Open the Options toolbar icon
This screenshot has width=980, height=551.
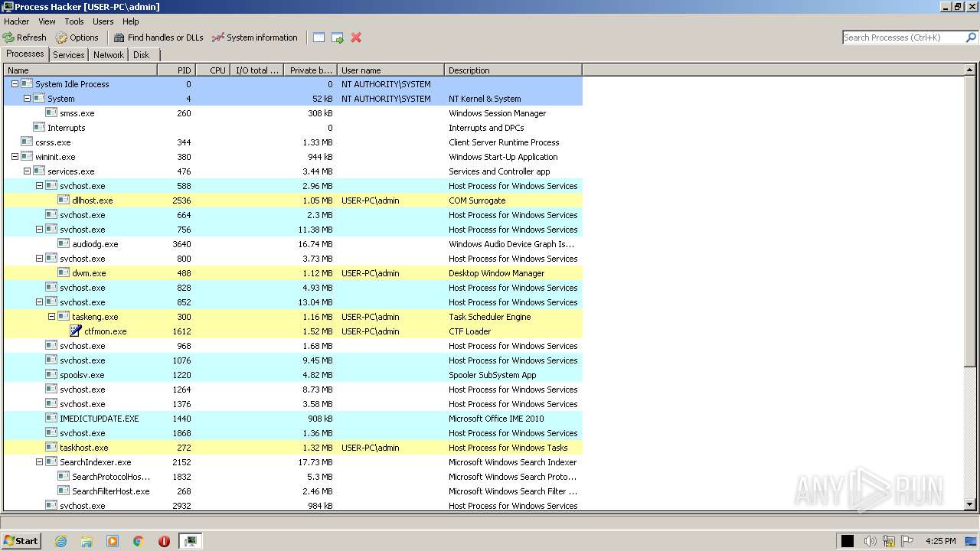click(x=61, y=37)
